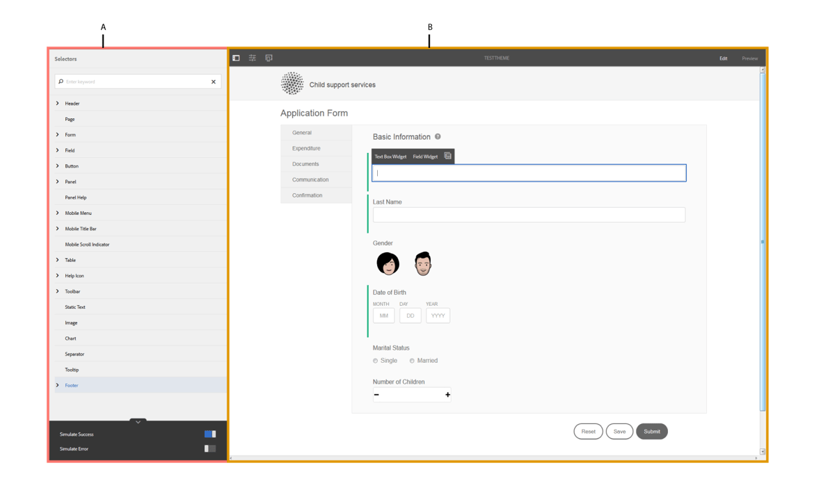Open the device preview icon in toolbar
The width and height of the screenshot is (835, 504).
269,58
